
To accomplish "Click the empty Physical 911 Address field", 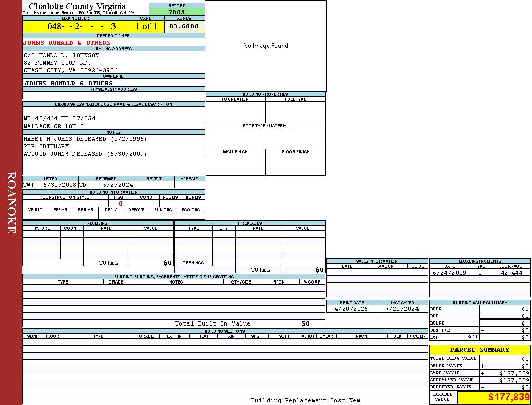I will tap(113, 95).
